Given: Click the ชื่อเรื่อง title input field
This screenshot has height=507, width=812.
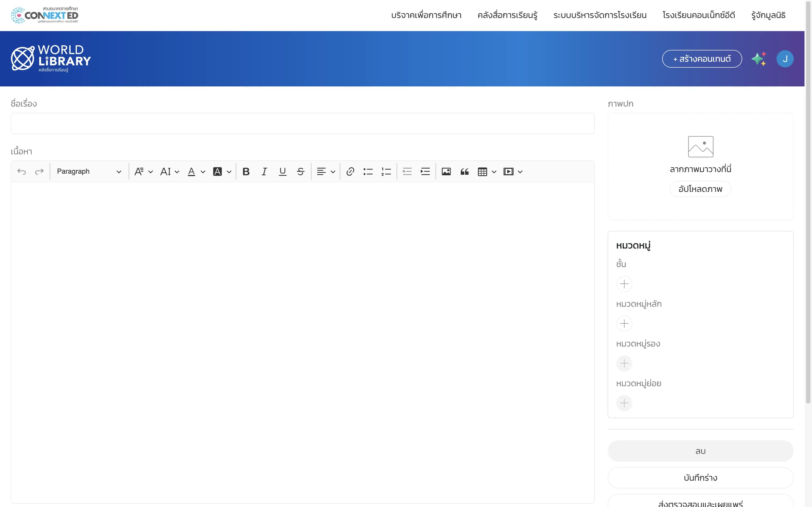Looking at the screenshot, I should coord(303,123).
